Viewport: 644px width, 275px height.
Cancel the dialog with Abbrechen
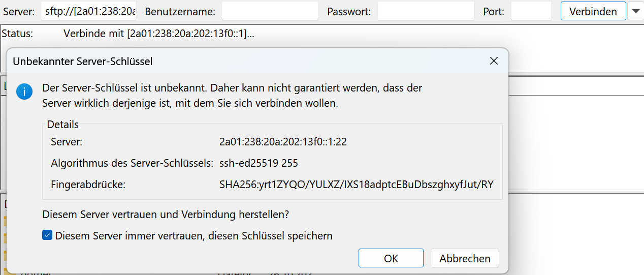[x=465, y=258]
